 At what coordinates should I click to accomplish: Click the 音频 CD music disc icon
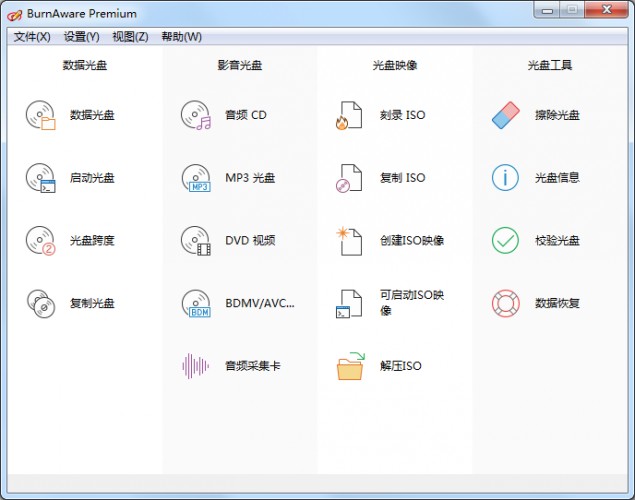[196, 115]
